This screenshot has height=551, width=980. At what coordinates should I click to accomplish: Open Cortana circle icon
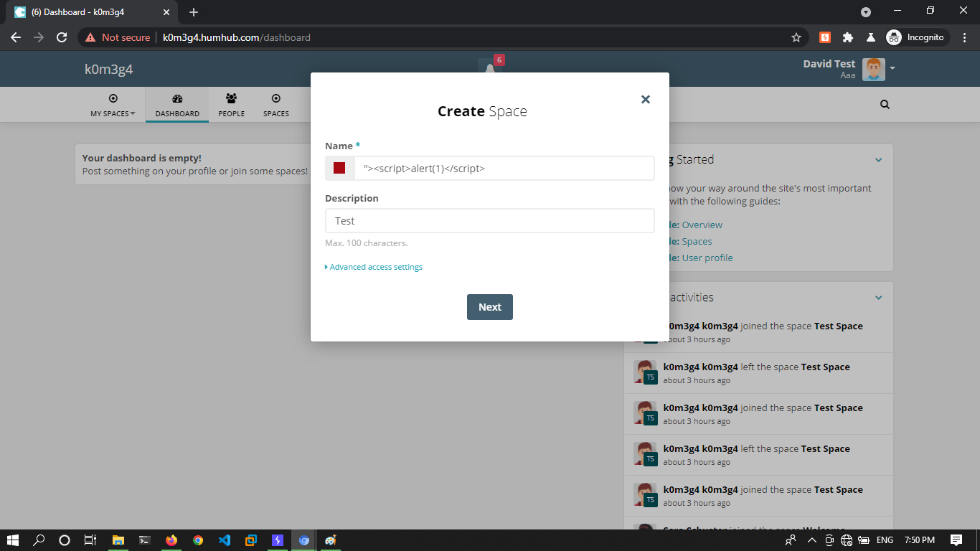(65, 540)
